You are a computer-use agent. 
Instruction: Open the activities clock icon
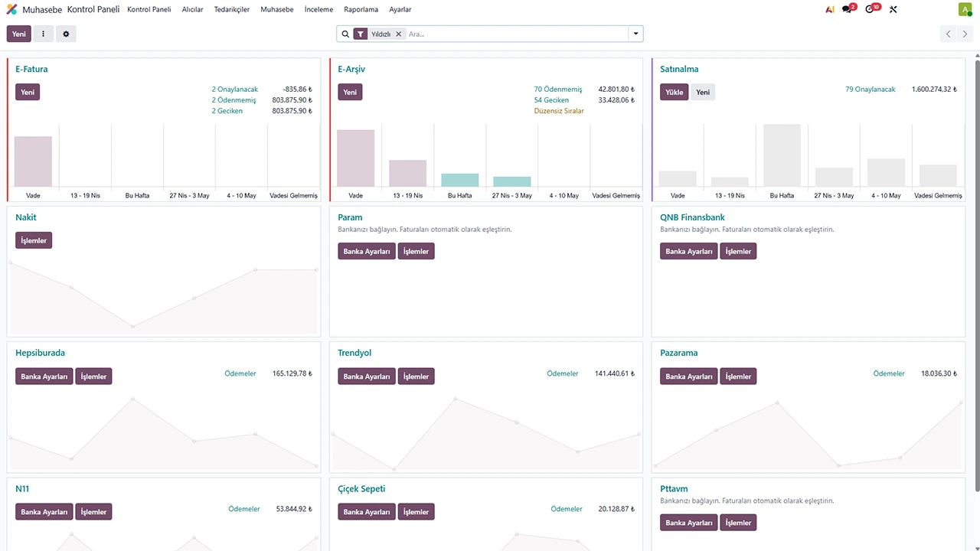click(x=870, y=10)
